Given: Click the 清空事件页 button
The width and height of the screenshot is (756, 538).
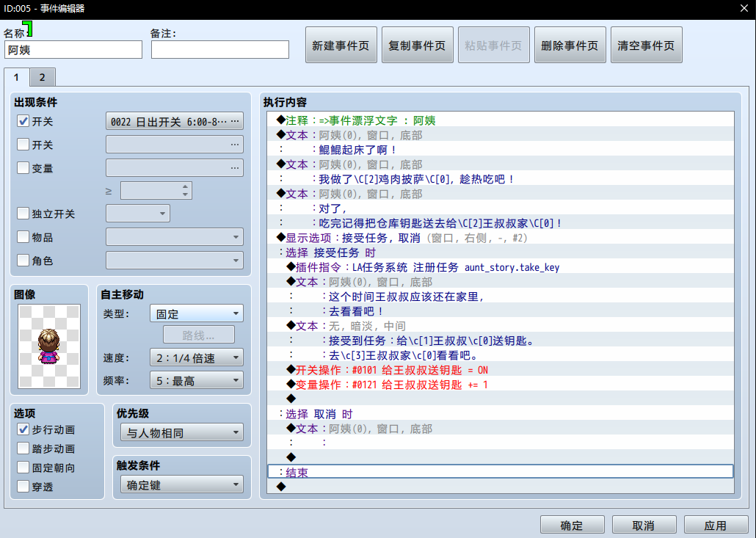Looking at the screenshot, I should pos(647,46).
